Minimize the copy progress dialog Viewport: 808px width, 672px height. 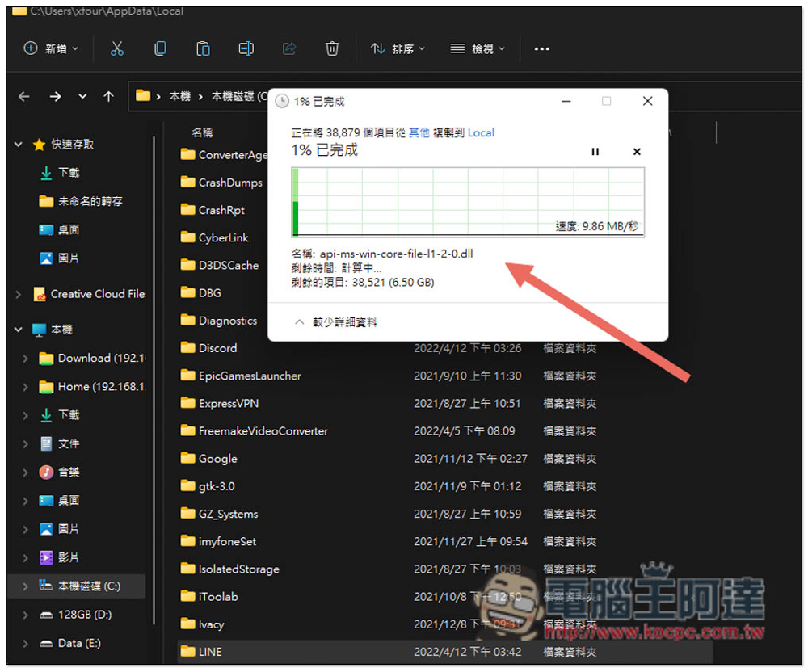pos(566,102)
